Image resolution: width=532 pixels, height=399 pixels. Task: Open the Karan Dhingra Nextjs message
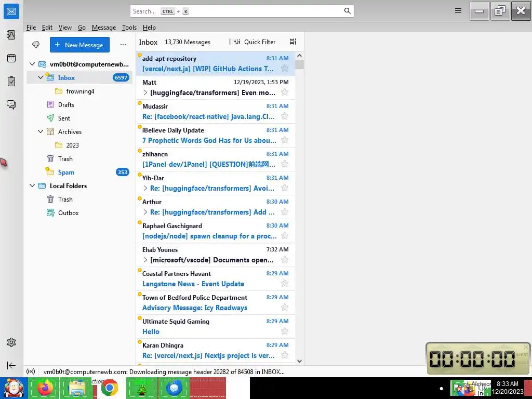point(216,350)
